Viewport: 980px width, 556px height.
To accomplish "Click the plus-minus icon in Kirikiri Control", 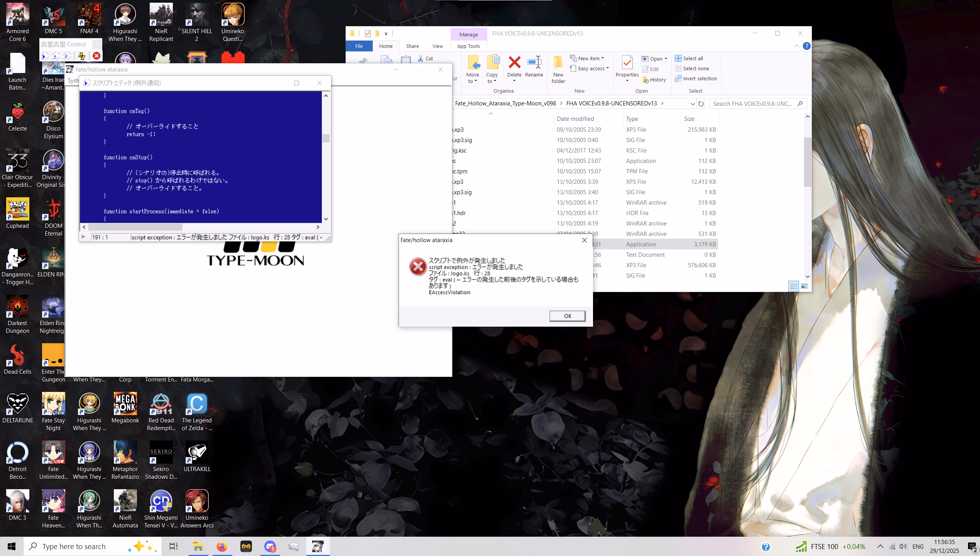I will pos(55,56).
